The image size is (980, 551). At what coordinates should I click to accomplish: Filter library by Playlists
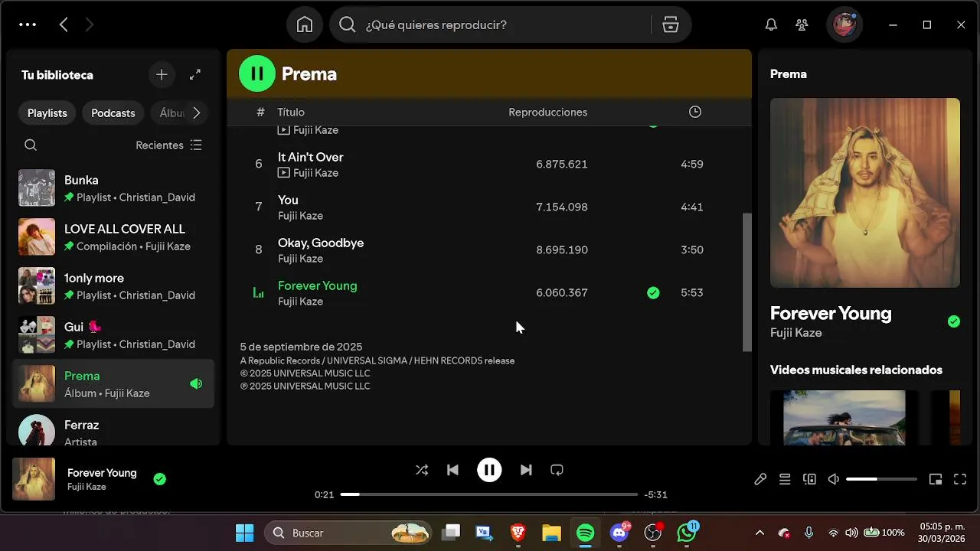47,112
